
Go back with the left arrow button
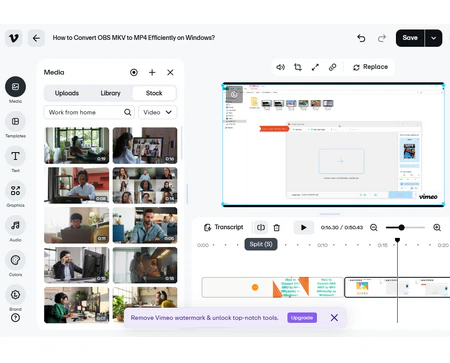36,38
